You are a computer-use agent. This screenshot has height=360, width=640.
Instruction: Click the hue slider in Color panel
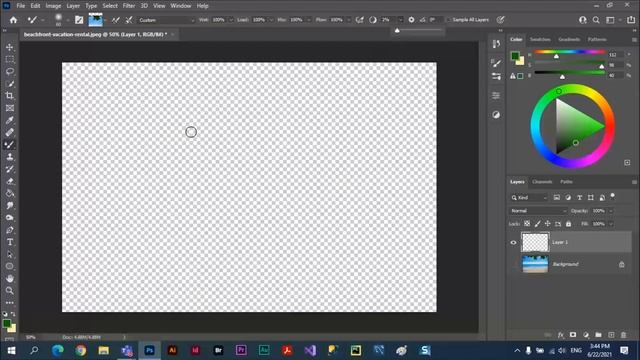[570, 52]
